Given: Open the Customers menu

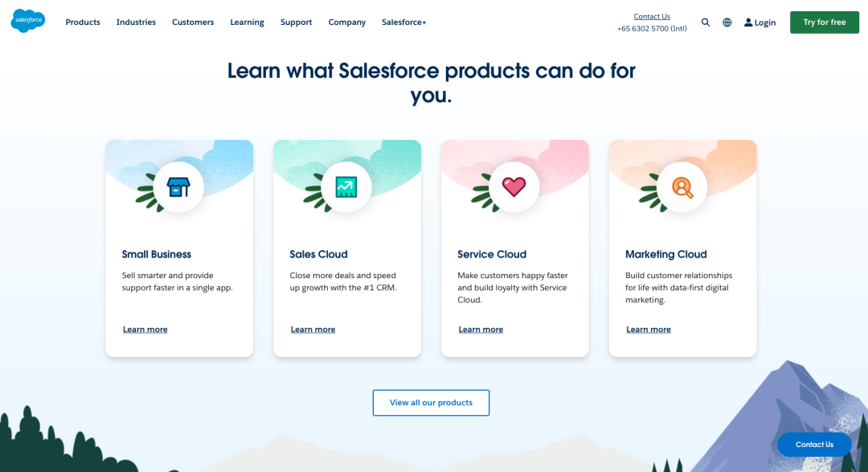Looking at the screenshot, I should (193, 23).
